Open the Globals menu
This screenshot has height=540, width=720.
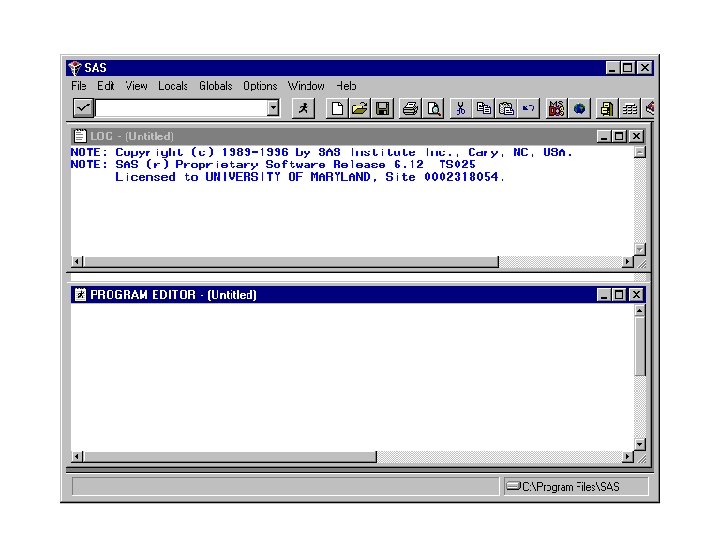(x=215, y=86)
